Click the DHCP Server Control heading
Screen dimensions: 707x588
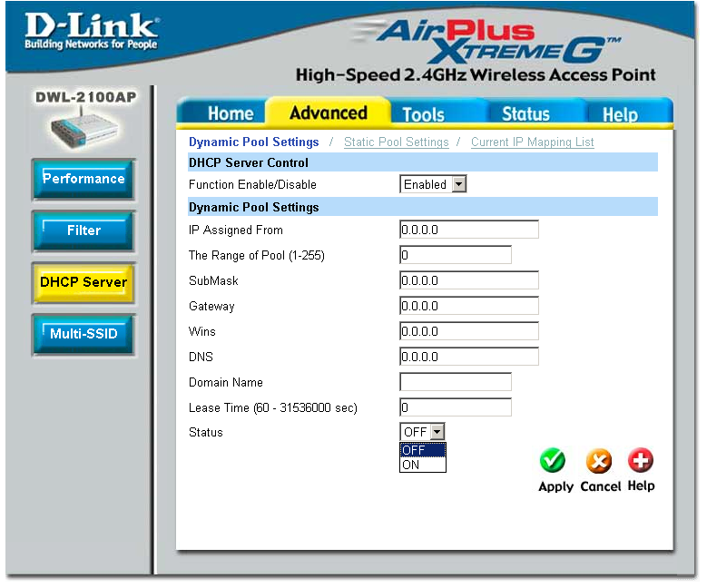click(249, 162)
